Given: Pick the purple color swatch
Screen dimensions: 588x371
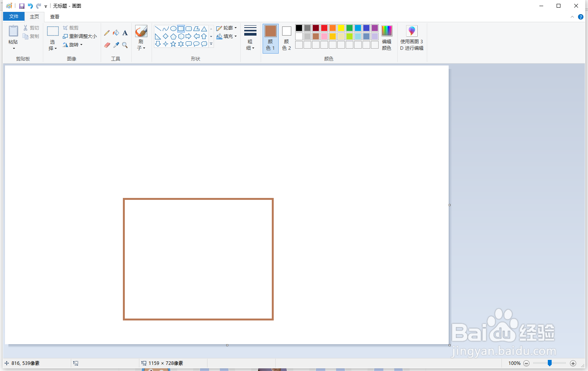Looking at the screenshot, I should [375, 28].
